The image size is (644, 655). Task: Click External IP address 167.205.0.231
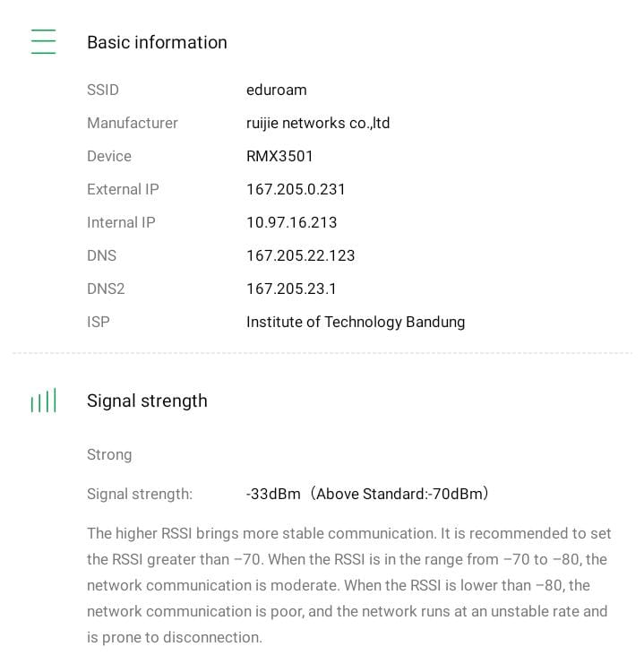(x=296, y=189)
